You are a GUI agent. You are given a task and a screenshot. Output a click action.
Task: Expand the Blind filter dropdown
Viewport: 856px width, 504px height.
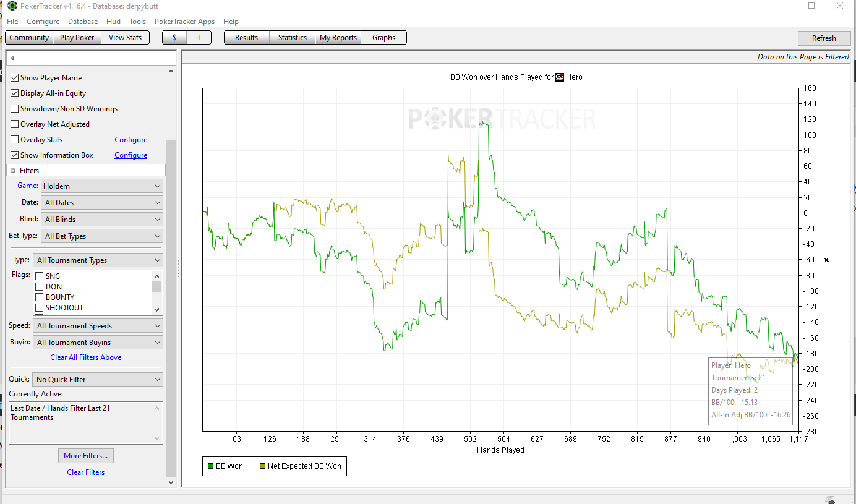[x=102, y=219]
